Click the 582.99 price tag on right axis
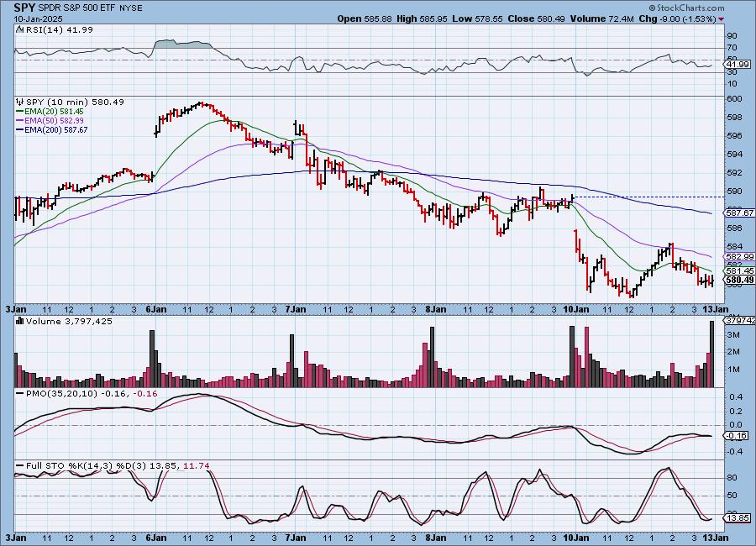The width and height of the screenshot is (756, 546). coord(739,257)
